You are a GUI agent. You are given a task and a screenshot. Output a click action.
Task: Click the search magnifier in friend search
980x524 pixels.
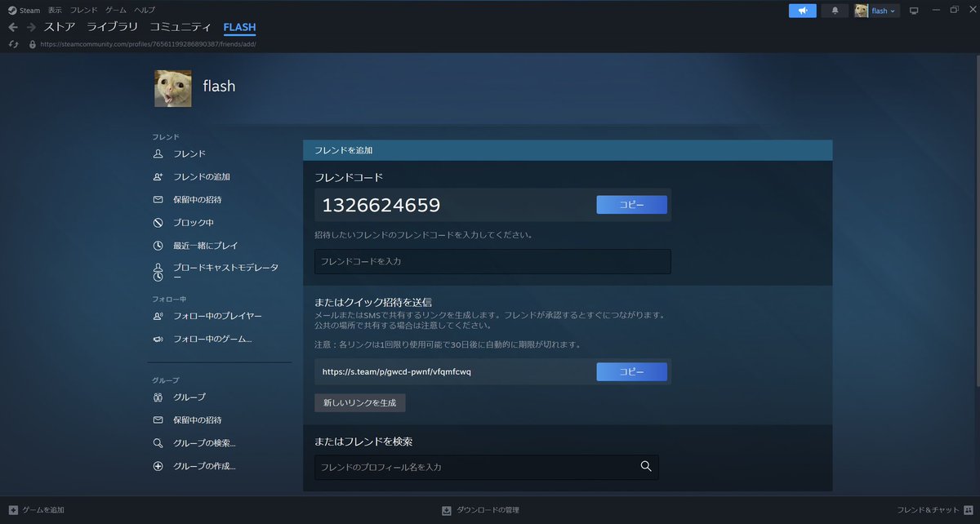646,466
